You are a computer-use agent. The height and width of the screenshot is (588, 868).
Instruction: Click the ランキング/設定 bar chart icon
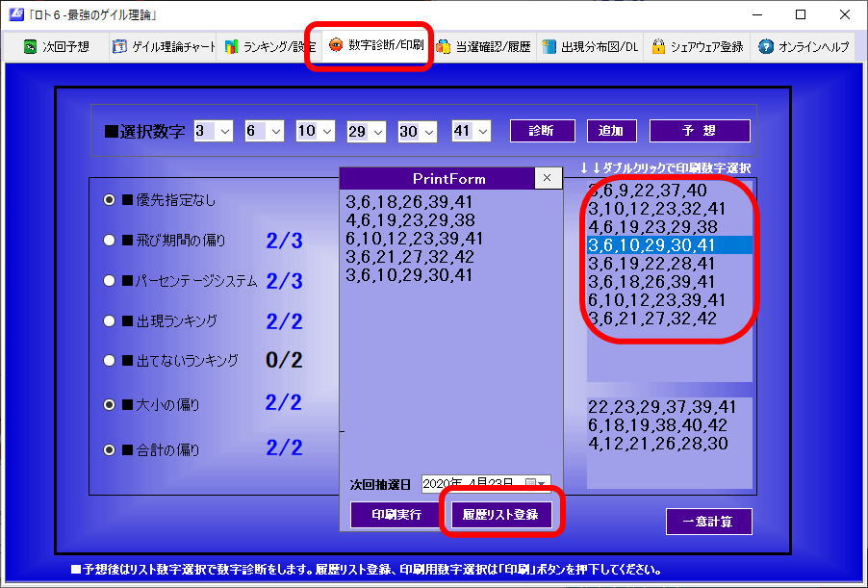[x=231, y=46]
